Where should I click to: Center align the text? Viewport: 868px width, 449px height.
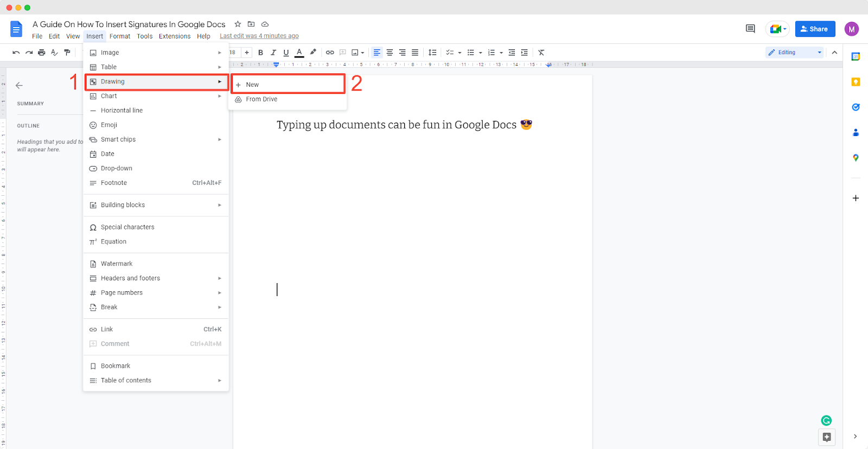tap(390, 53)
